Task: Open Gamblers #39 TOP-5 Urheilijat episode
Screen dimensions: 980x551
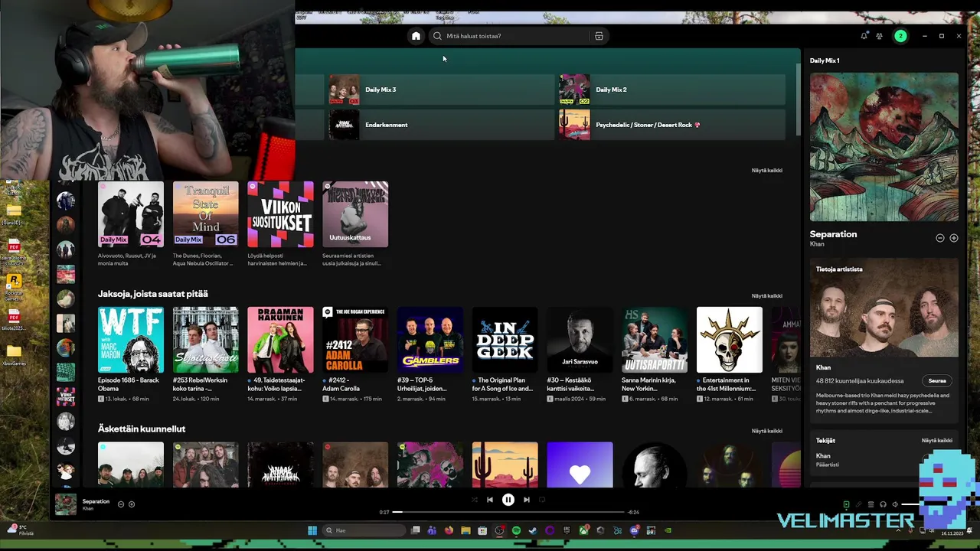Action: pos(430,340)
